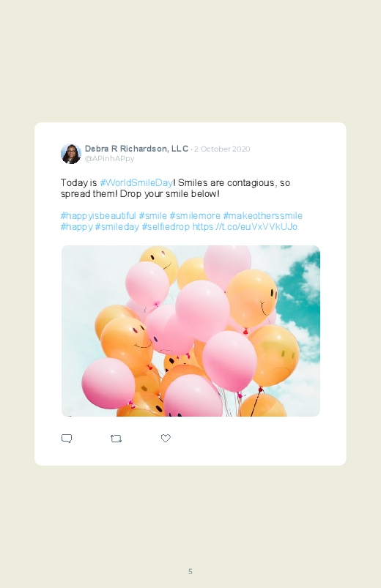This screenshot has width=381, height=588.
Task: Click the retweet arrows icon
Action: [116, 439]
